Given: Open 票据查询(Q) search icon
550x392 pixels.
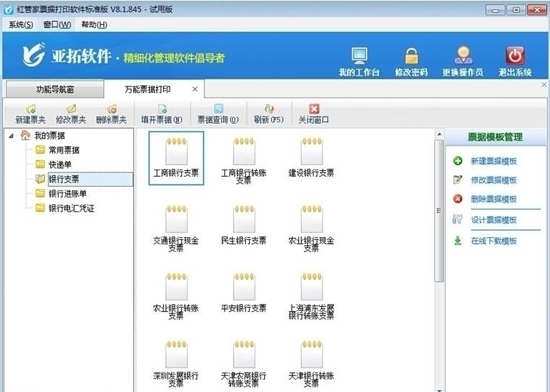Looking at the screenshot, I should 218,108.
